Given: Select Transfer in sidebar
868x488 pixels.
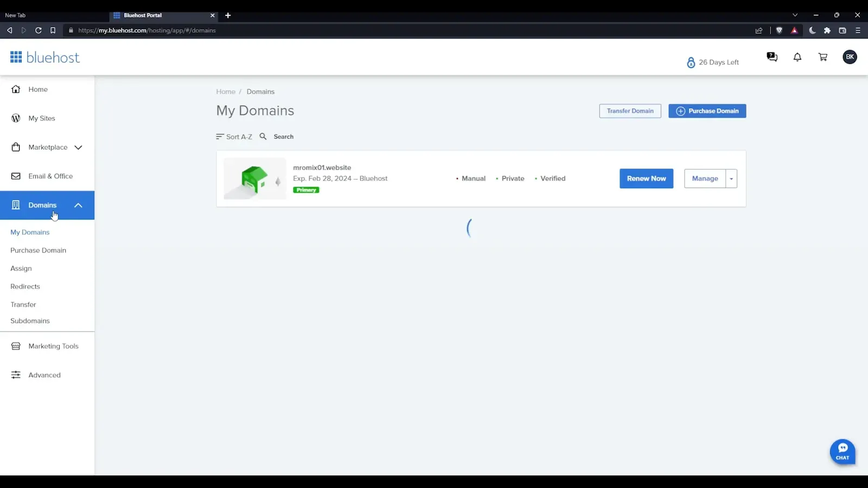Looking at the screenshot, I should 23,304.
